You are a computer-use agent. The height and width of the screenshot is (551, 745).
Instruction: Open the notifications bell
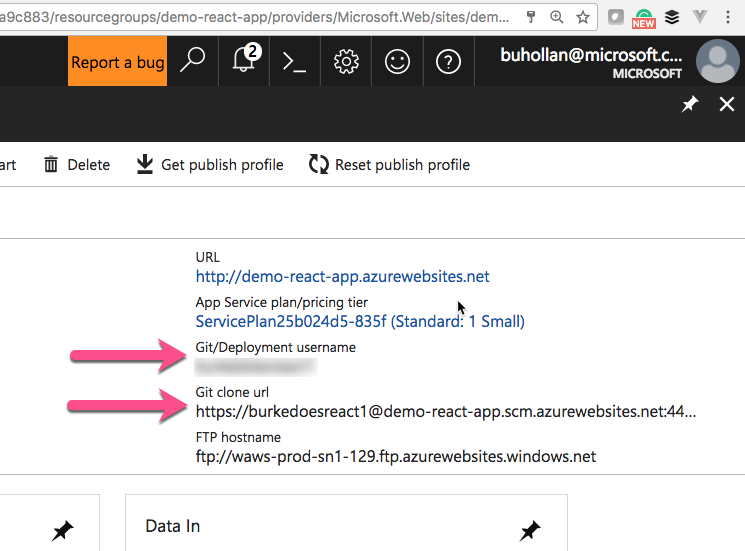[x=243, y=61]
